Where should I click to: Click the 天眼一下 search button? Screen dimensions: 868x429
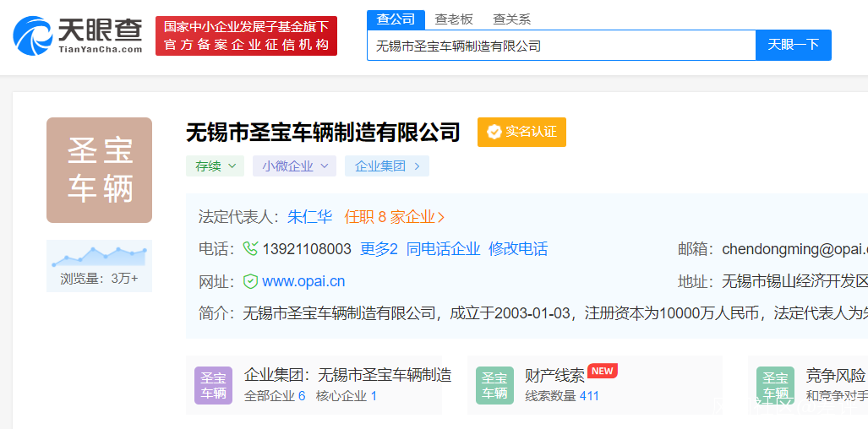(x=794, y=45)
